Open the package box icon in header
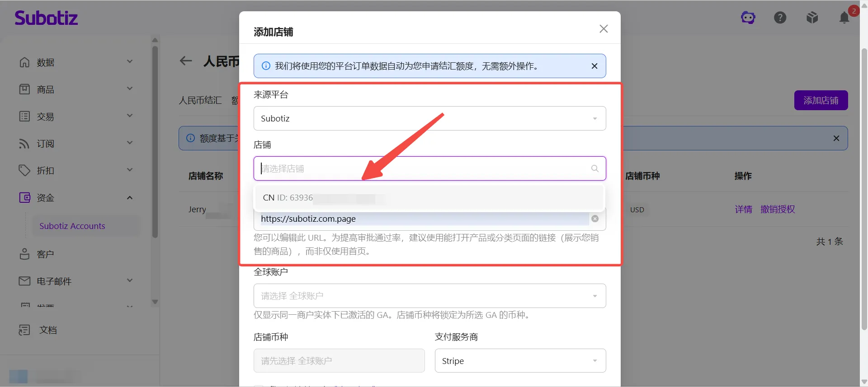Image resolution: width=868 pixels, height=387 pixels. (x=812, y=18)
